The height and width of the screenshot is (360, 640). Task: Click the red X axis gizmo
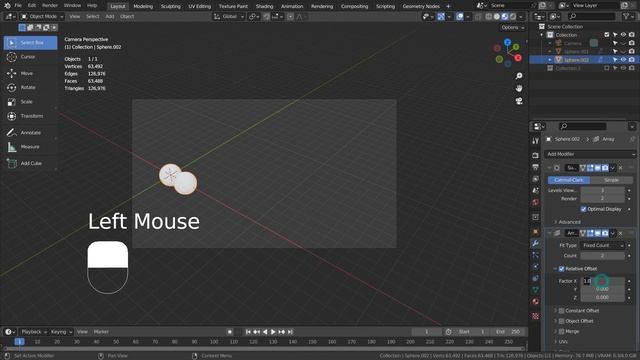(518, 58)
